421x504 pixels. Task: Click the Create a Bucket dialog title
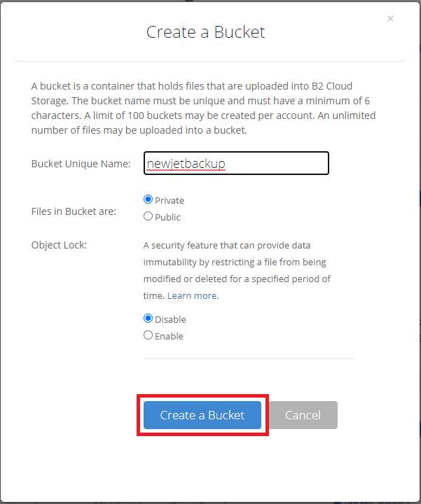click(x=205, y=32)
